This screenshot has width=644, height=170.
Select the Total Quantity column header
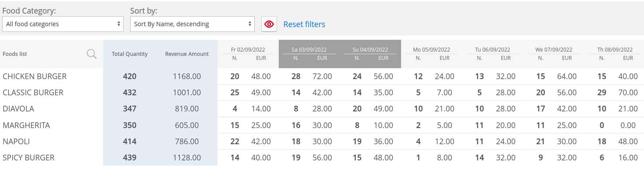pyautogui.click(x=130, y=54)
